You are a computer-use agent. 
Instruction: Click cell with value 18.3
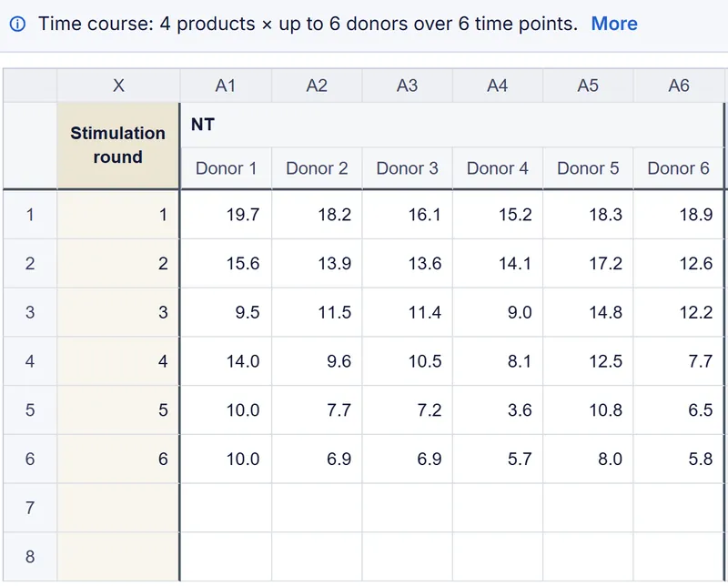[588, 215]
